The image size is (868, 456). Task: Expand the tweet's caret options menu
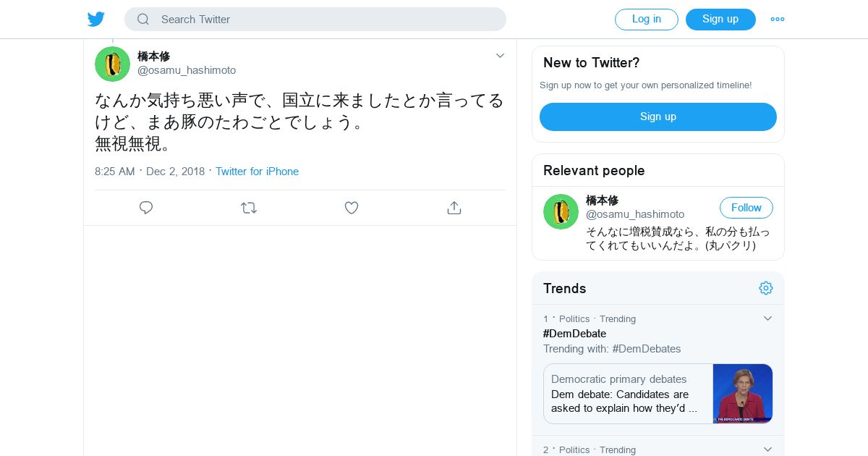click(x=500, y=56)
